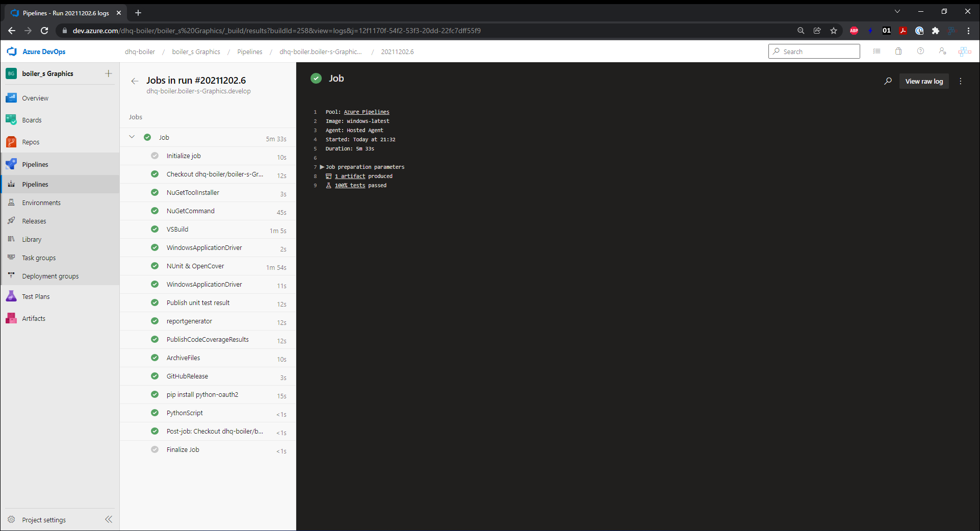This screenshot has height=531, width=980.
Task: Open the help question mark icon
Action: pyautogui.click(x=920, y=51)
